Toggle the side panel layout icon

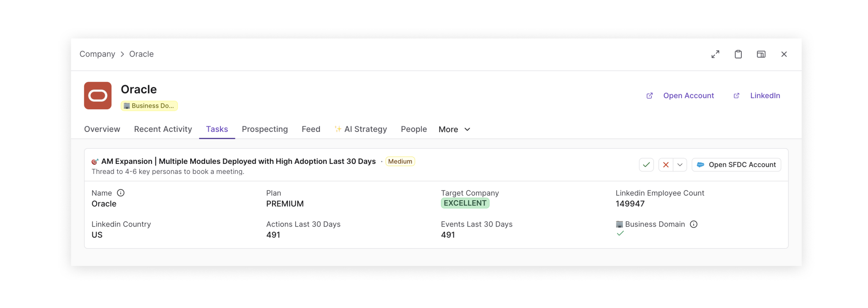point(761,54)
